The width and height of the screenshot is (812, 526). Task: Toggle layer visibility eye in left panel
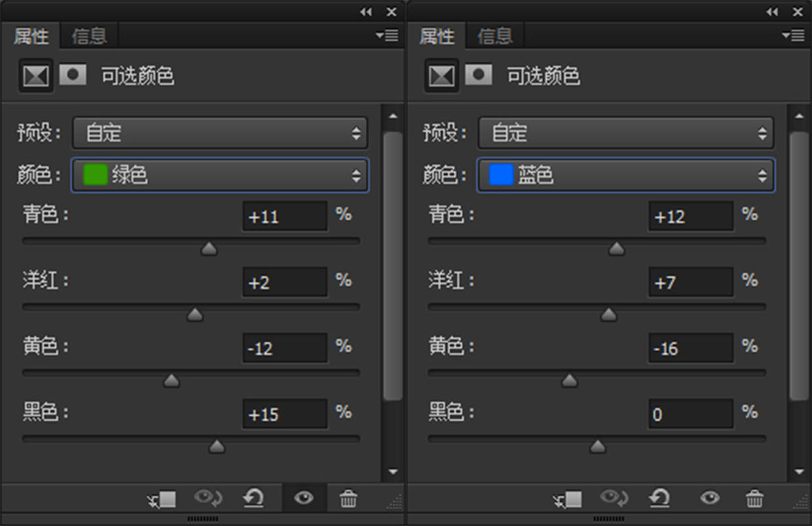click(x=303, y=499)
